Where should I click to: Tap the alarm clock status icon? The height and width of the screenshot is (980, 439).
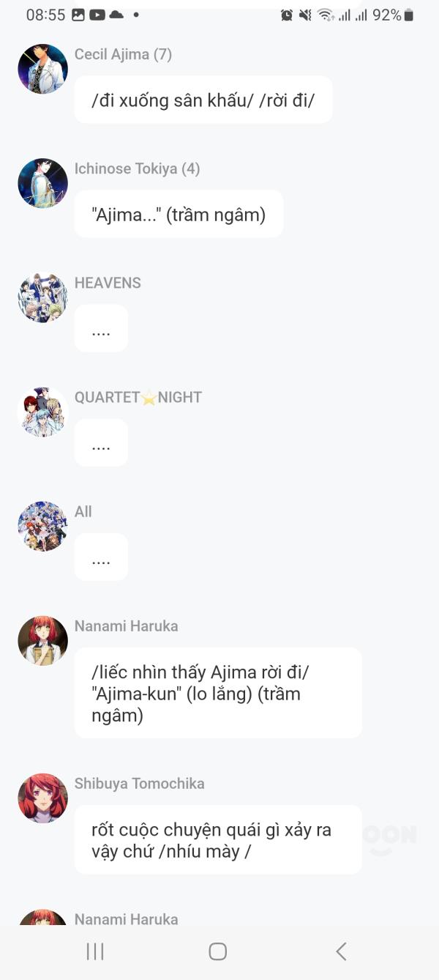(287, 15)
